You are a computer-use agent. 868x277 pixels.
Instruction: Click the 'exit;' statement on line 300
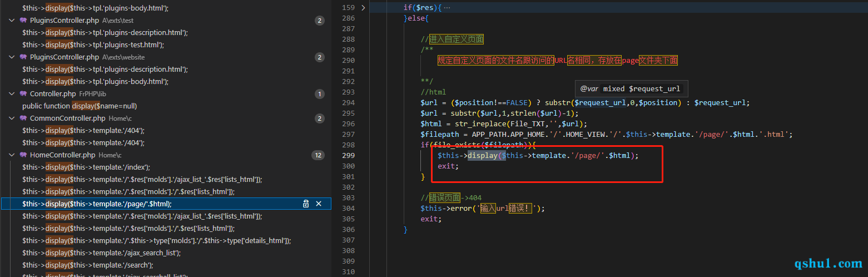click(449, 166)
